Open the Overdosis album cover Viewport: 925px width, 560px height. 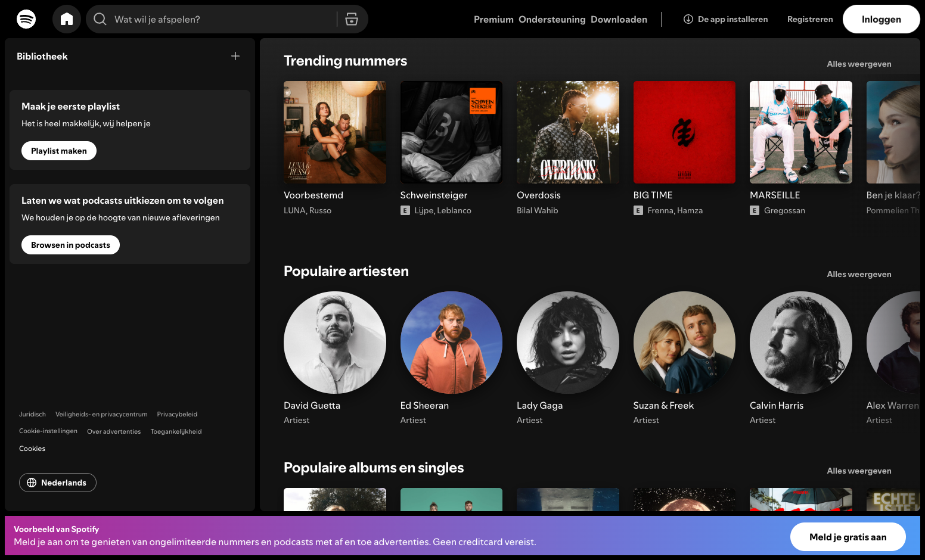568,132
